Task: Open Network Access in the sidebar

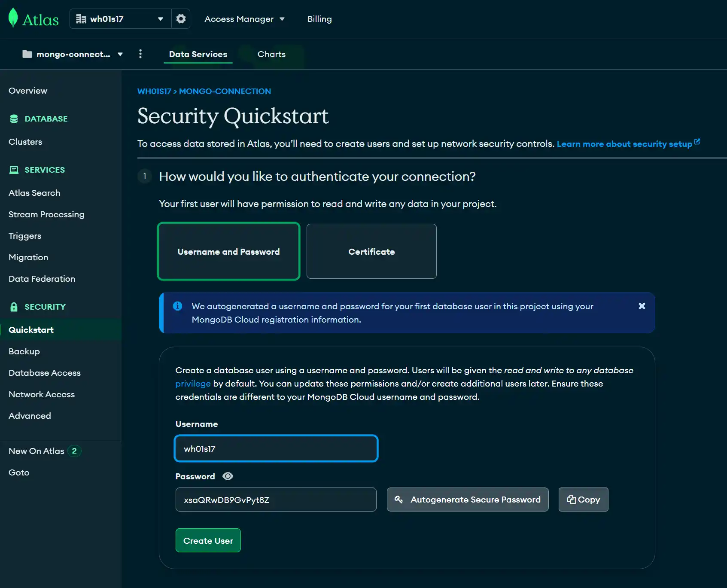Action: tap(42, 394)
